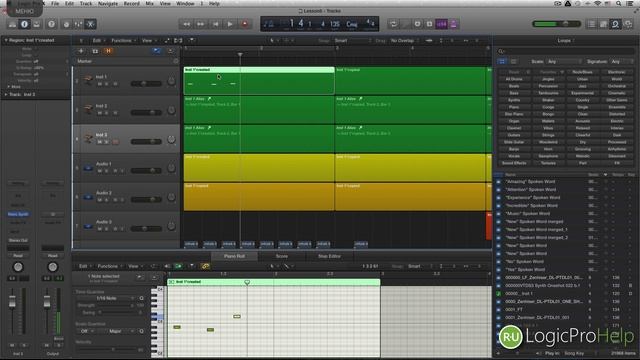Select the Orchestral loop category button
The width and height of the screenshot is (640, 360).
click(617, 86)
